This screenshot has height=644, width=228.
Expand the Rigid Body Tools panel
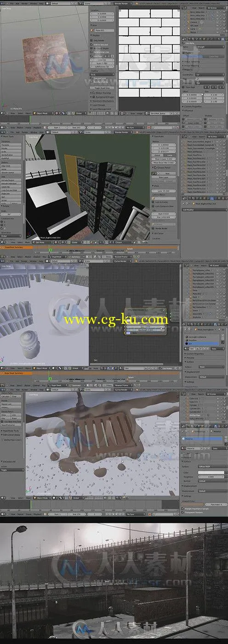(11, 431)
